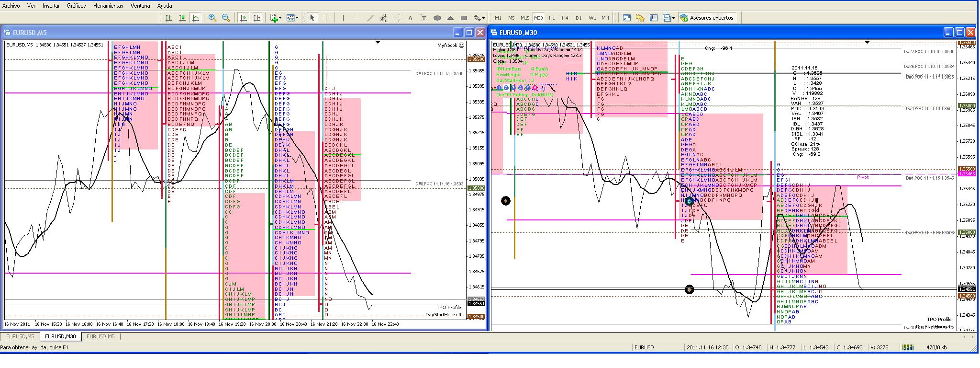This screenshot has width=980, height=368.
Task: Select the ellipse drawing tool
Action: pos(437,18)
